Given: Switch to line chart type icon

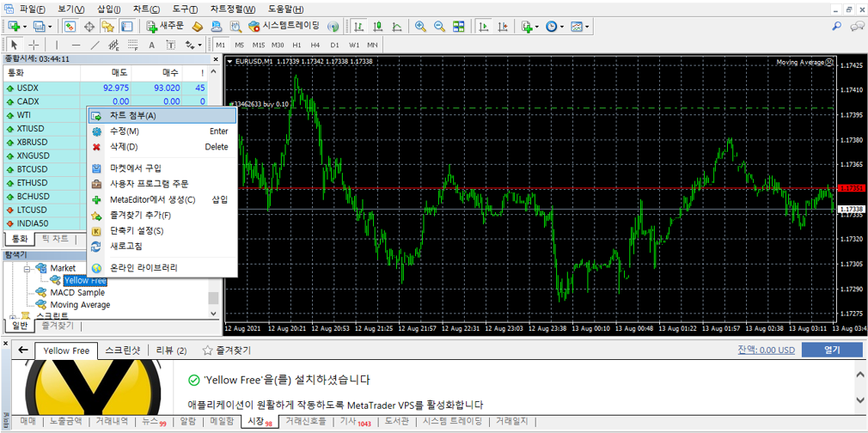Looking at the screenshot, I should (397, 26).
